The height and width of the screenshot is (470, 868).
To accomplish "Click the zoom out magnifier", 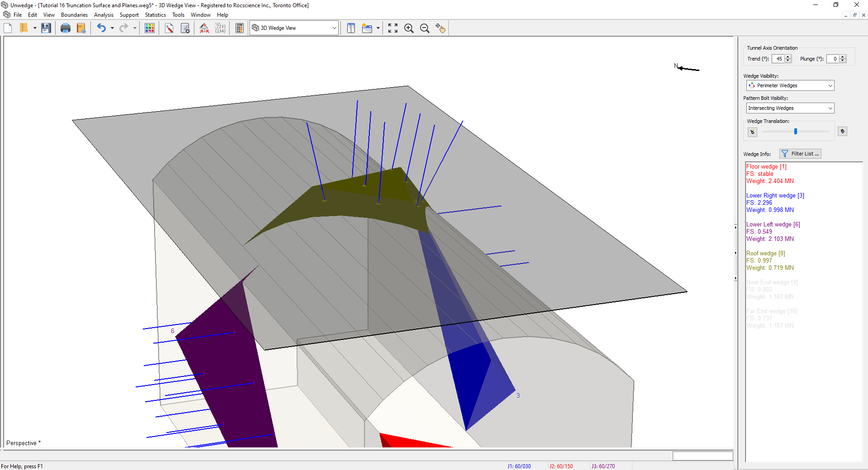I will (x=425, y=28).
